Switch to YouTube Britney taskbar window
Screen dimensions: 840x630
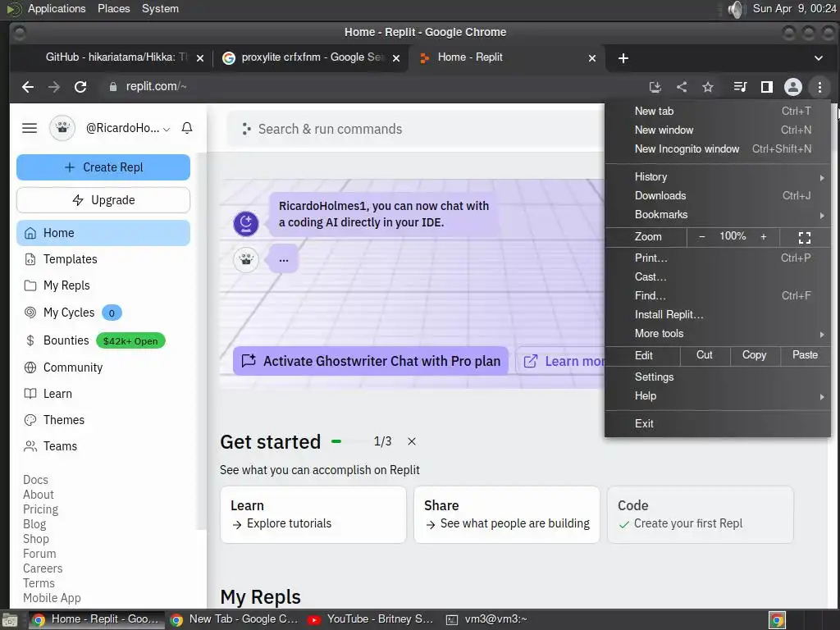371,620
